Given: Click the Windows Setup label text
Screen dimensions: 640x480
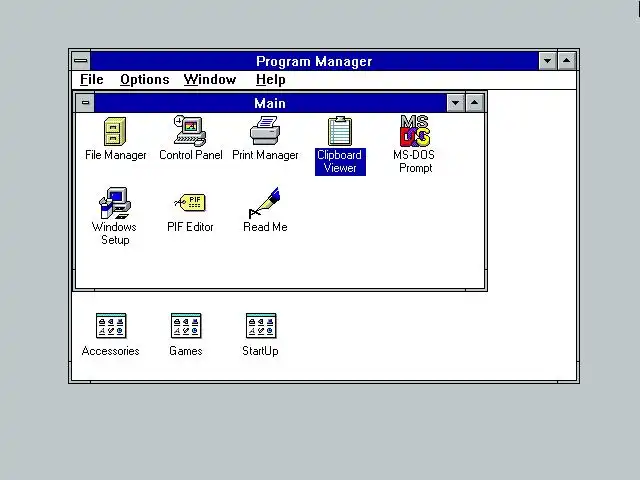Looking at the screenshot, I should 115,233.
